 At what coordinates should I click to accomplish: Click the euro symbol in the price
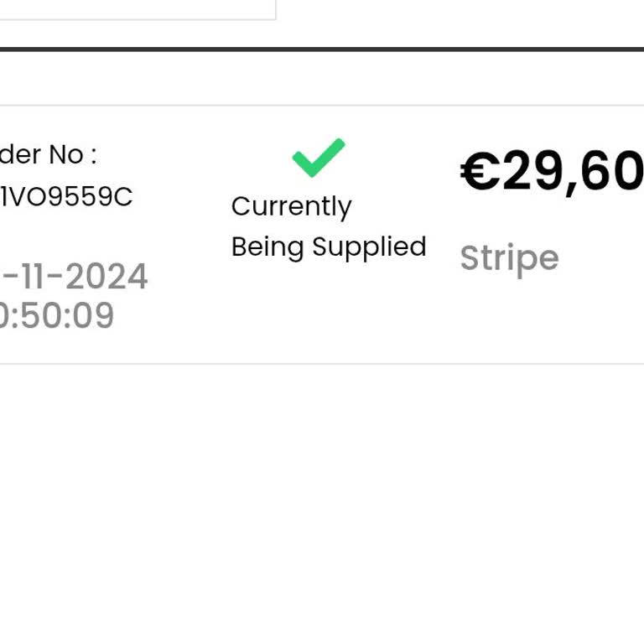(480, 172)
